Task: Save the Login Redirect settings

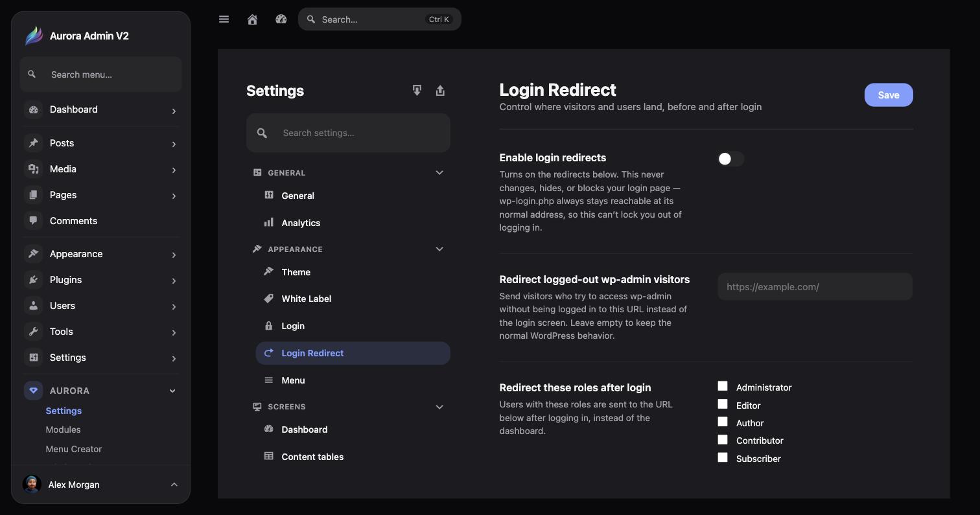Action: coord(889,95)
